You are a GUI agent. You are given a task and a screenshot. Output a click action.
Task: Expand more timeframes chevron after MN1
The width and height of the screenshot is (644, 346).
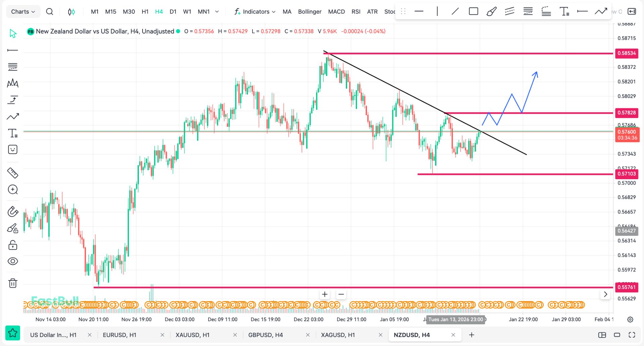coord(217,12)
